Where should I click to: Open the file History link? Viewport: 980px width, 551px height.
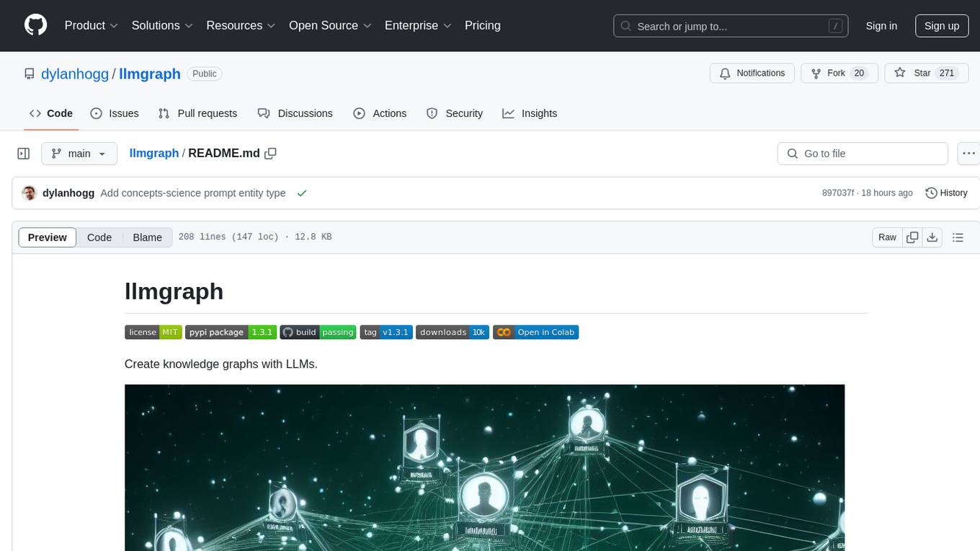tap(947, 193)
